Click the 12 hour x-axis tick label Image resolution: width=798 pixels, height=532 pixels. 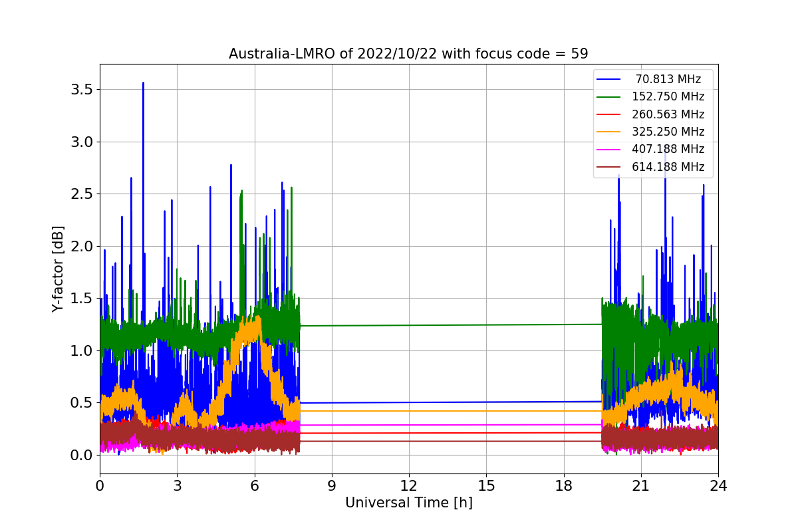tap(409, 485)
